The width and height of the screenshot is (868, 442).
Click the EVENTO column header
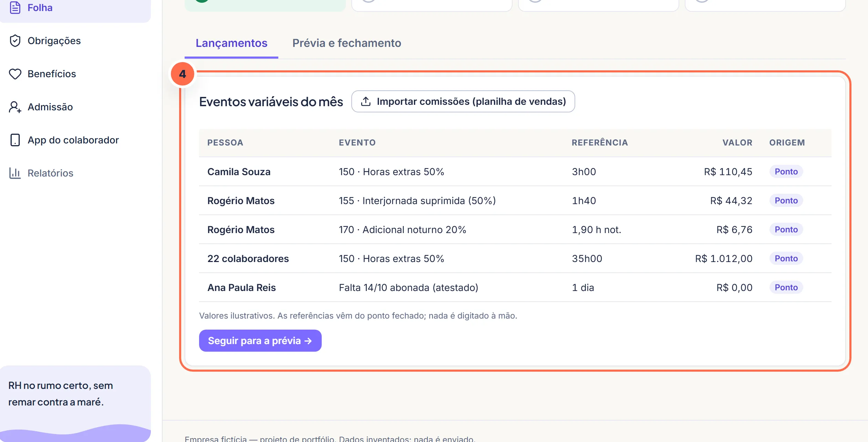tap(357, 143)
